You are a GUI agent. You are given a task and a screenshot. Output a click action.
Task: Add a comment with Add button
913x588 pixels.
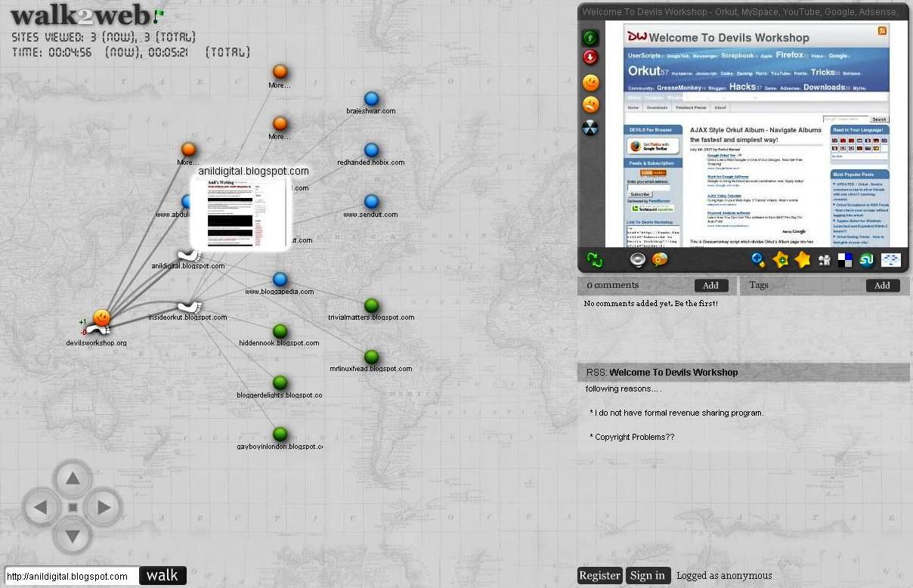711,286
